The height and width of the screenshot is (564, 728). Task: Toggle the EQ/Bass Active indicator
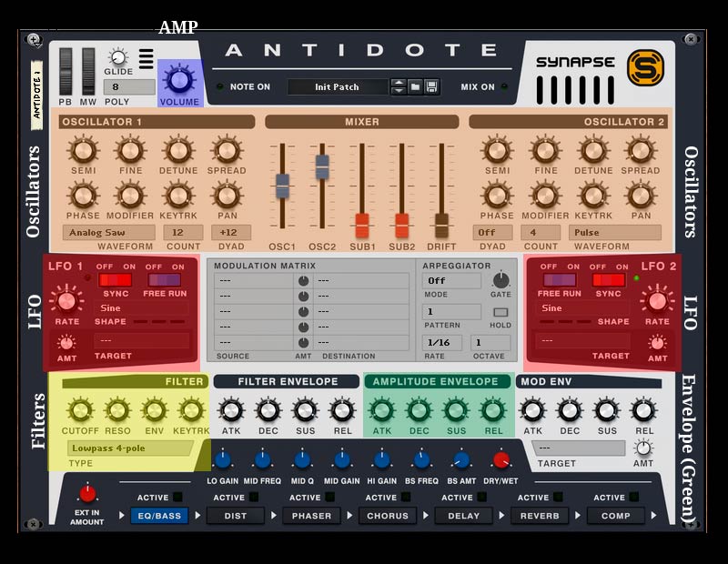177,498
